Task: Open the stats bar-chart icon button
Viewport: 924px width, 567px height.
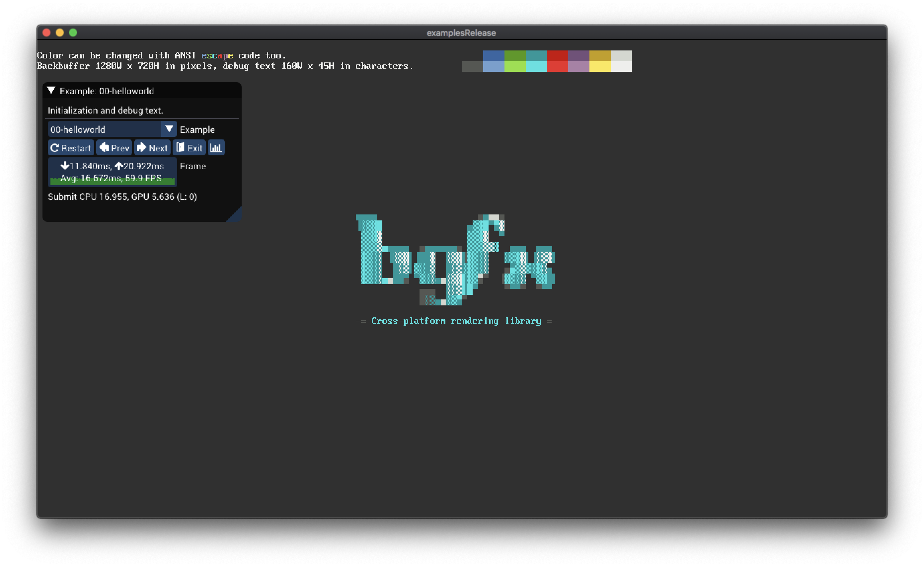Action: [216, 148]
